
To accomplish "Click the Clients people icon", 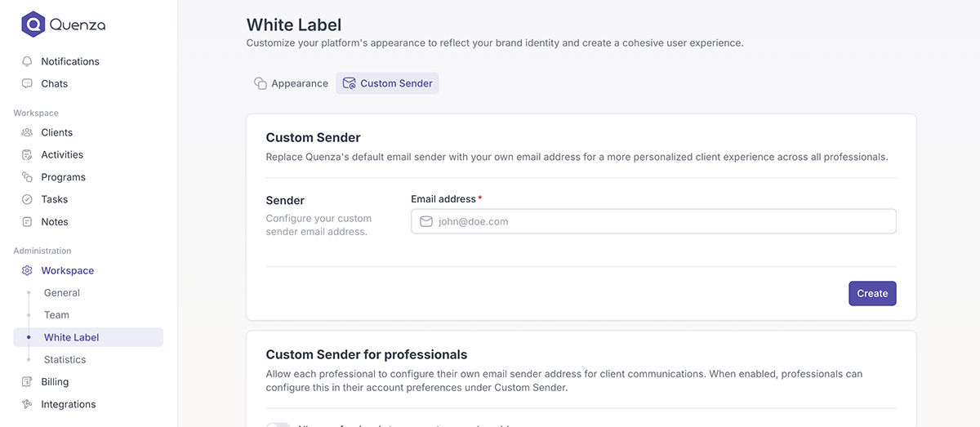I will tap(27, 132).
